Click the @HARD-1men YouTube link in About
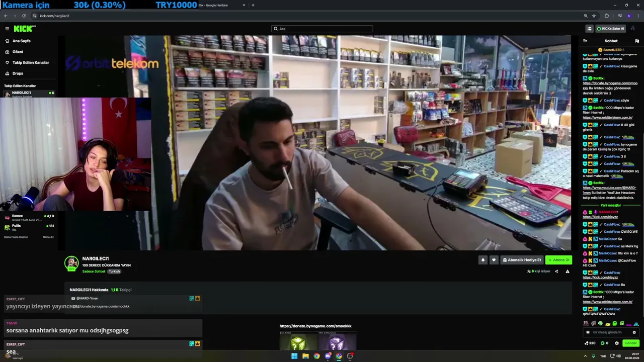Image resolution: width=644 pixels, height=362 pixels. coord(85,298)
